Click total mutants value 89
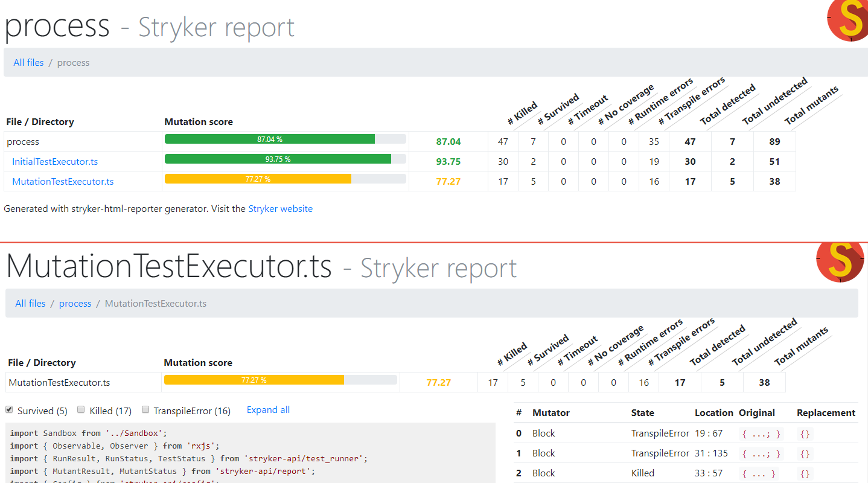 tap(774, 141)
